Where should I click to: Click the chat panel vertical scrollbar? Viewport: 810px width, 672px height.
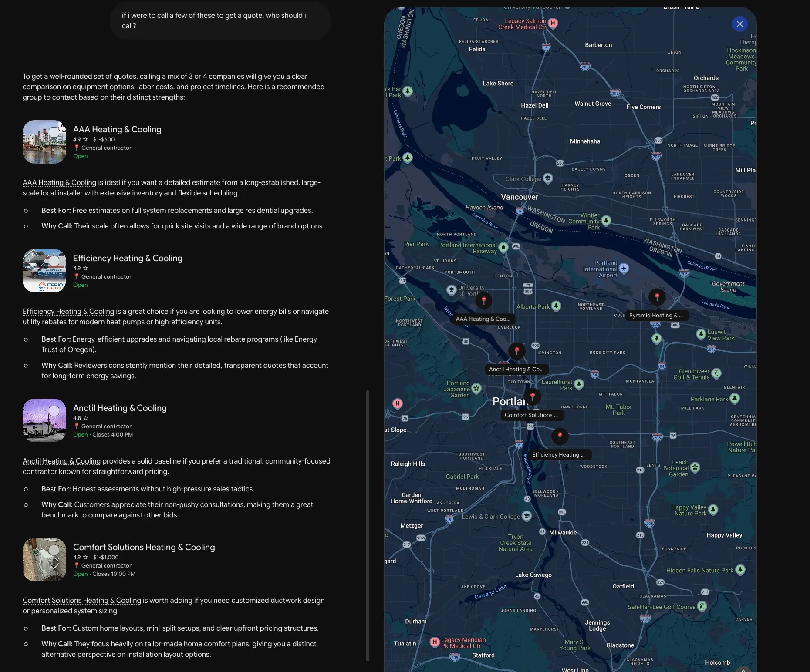coord(368,525)
